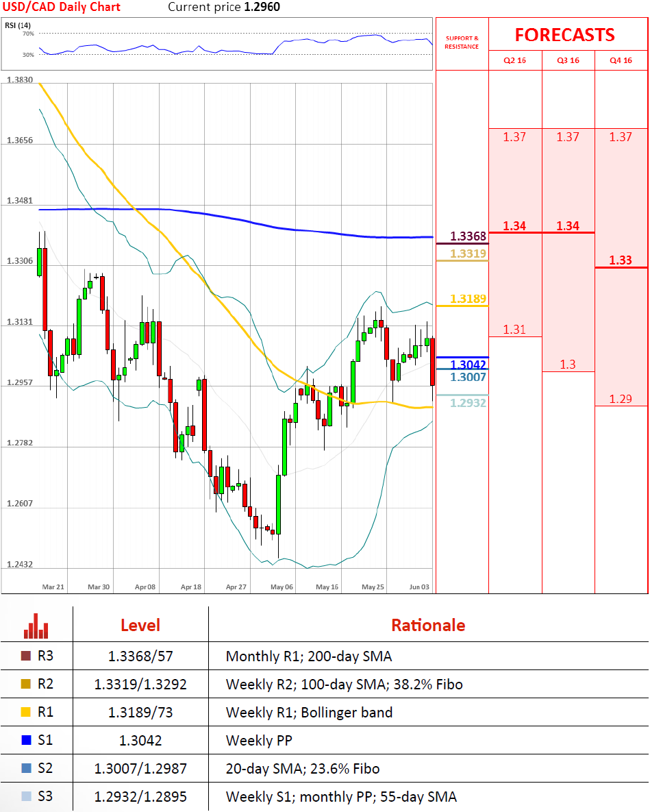
Task: Click the 1.3830 price axis label
Action: coord(20,79)
